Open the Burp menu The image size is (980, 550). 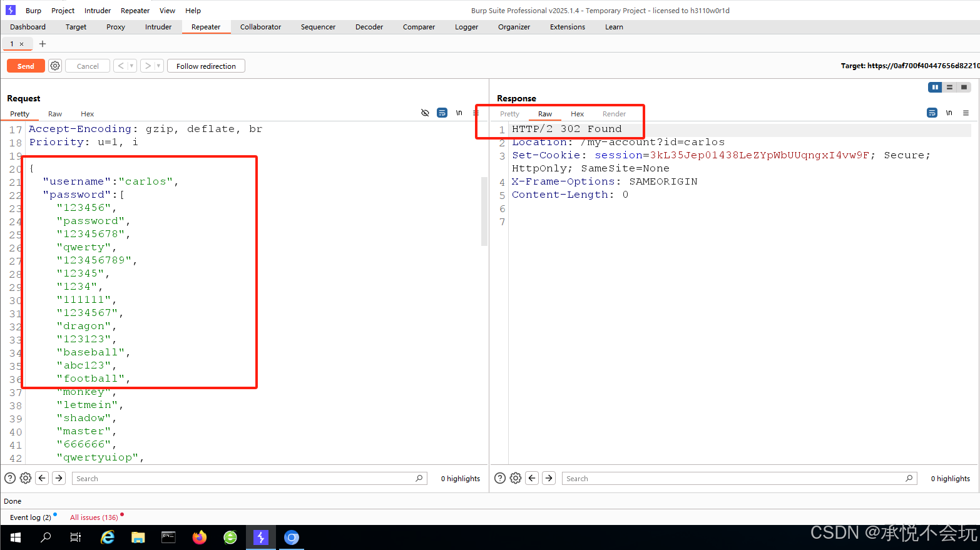pyautogui.click(x=33, y=11)
